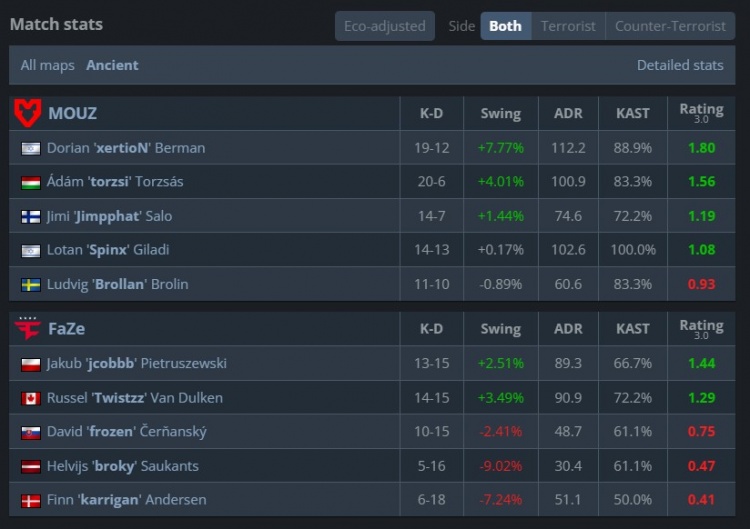
Task: Click the Hungarian flag beside torzsi
Action: 31,182
